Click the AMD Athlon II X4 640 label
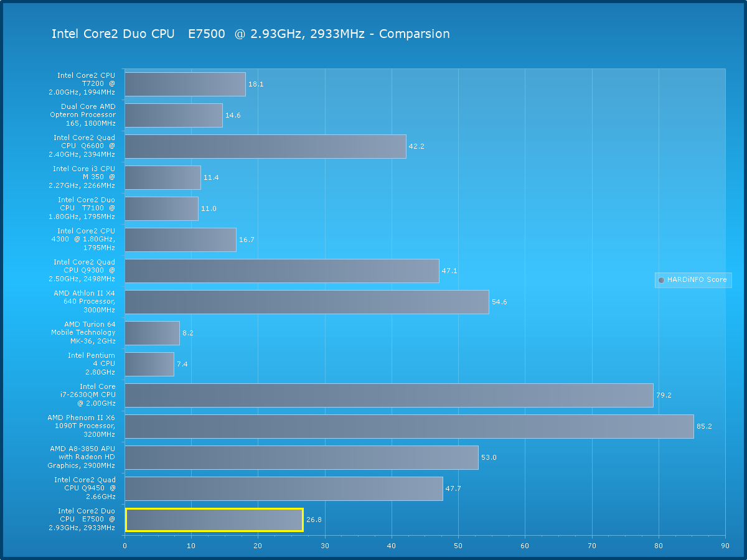Image resolution: width=747 pixels, height=560 pixels. coord(84,302)
